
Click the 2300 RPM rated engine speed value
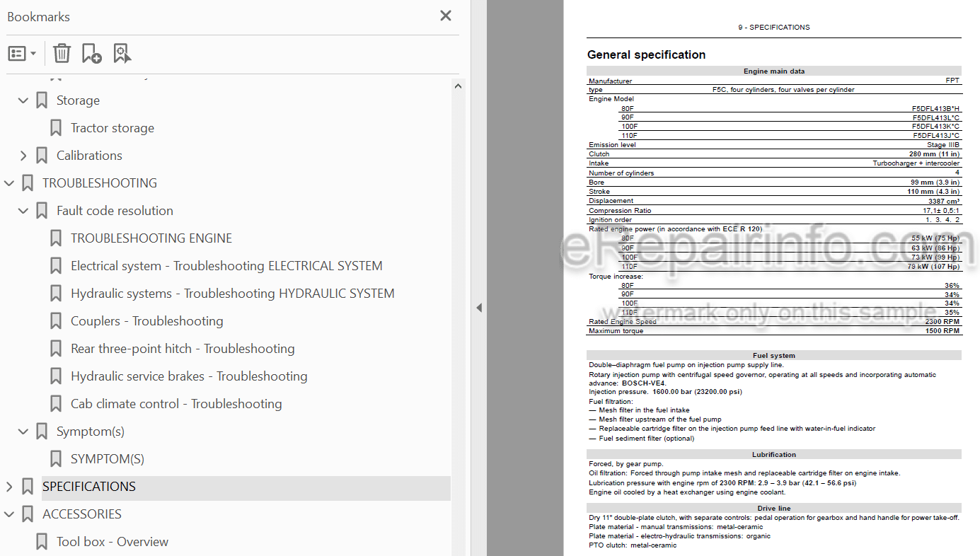tap(942, 321)
